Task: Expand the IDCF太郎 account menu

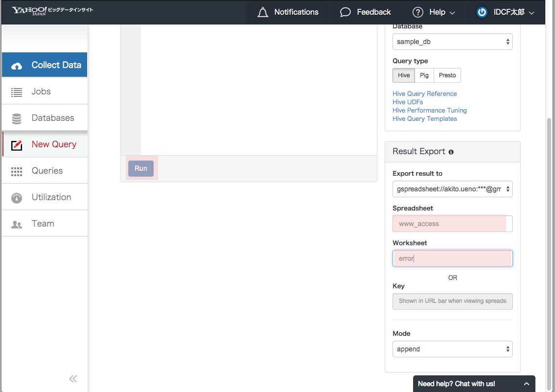Action: (x=505, y=12)
